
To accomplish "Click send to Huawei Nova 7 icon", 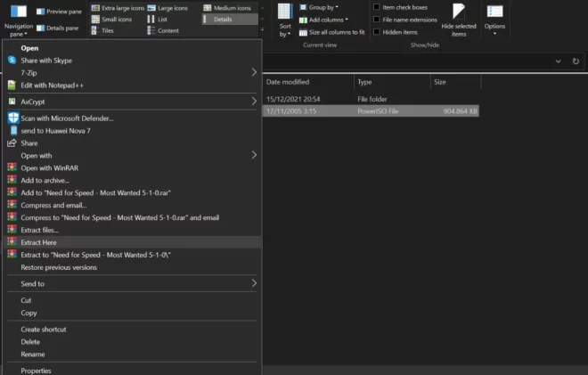I will click(13, 130).
